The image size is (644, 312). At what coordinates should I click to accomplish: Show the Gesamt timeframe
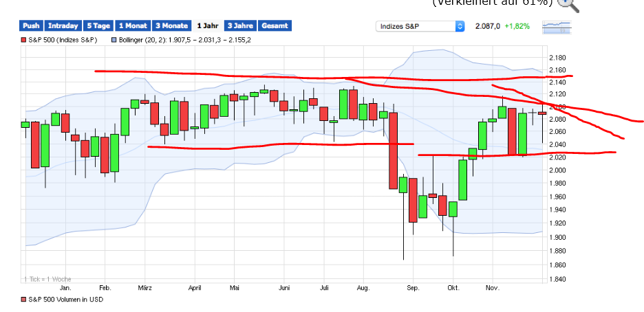[x=275, y=26]
